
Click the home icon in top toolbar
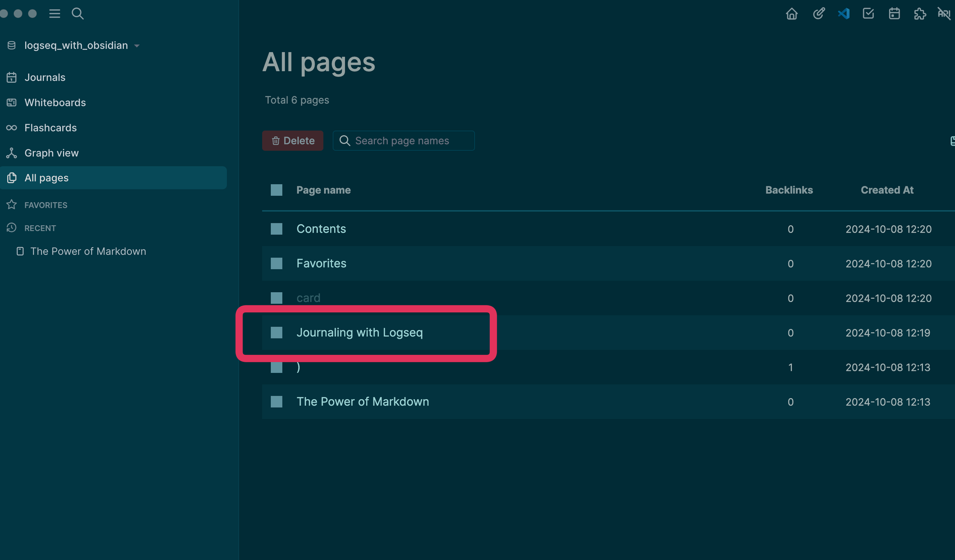792,14
